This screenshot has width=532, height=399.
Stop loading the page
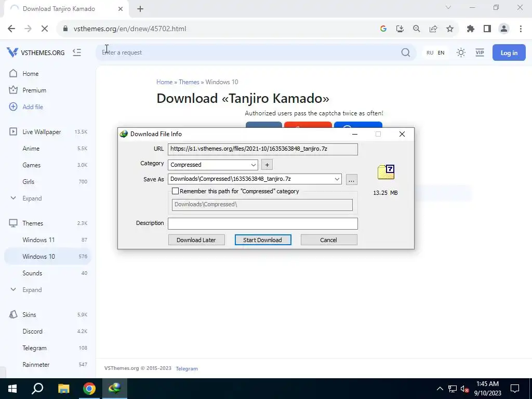pos(45,29)
